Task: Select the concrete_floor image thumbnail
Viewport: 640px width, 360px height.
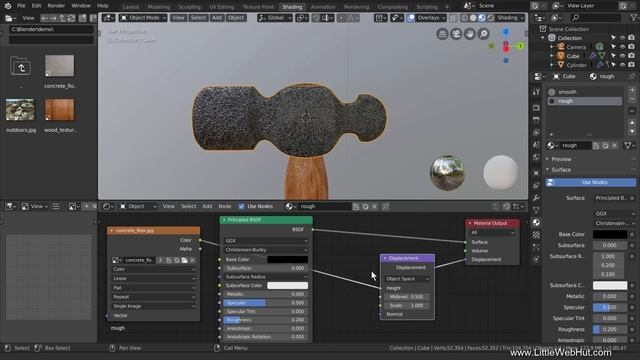Action: pos(60,66)
